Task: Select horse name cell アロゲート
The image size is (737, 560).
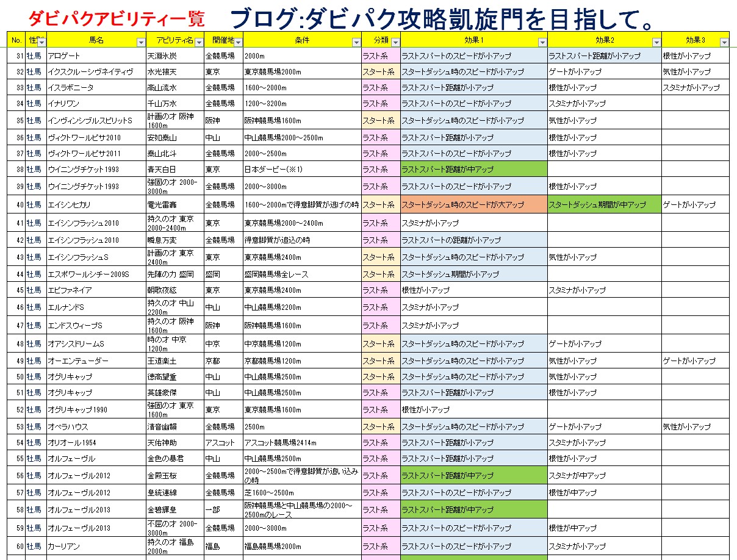Action: tap(96, 56)
